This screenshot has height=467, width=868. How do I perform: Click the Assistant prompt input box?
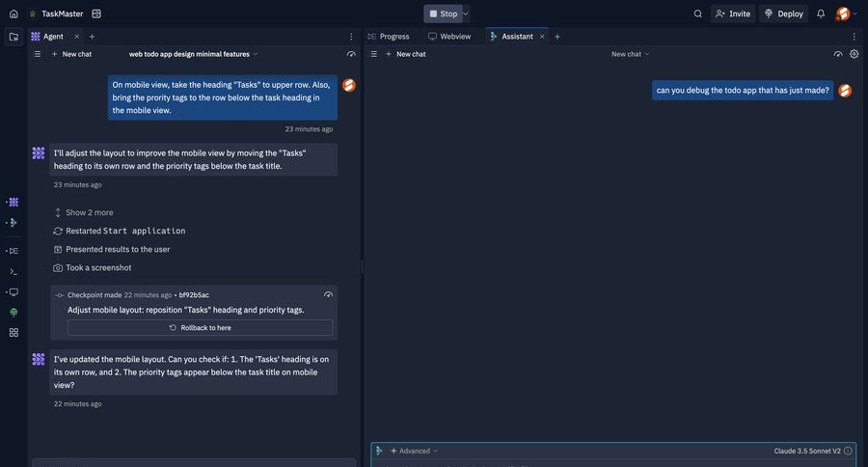613,463
